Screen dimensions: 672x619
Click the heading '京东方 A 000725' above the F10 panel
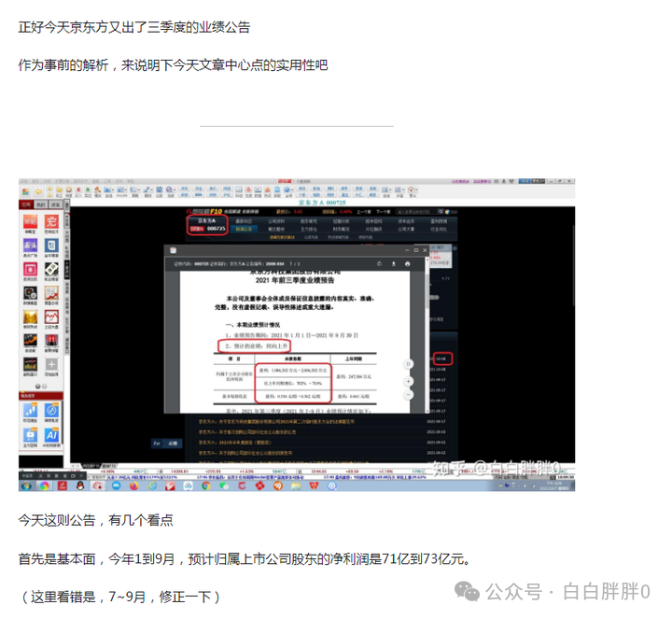pos(322,203)
